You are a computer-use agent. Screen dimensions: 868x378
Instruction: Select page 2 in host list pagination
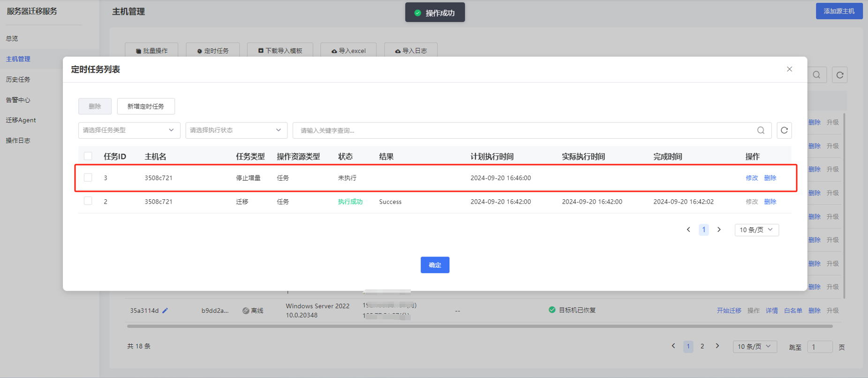pos(702,347)
